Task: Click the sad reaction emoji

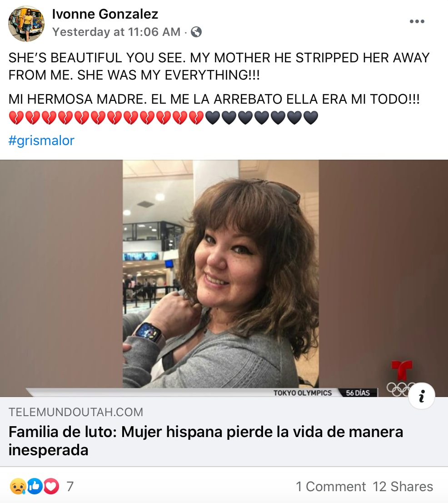Action: pyautogui.click(x=18, y=486)
